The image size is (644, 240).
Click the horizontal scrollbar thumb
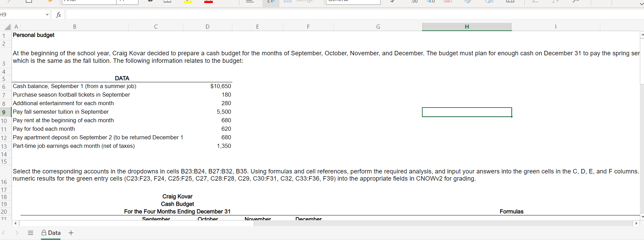(x=137, y=223)
